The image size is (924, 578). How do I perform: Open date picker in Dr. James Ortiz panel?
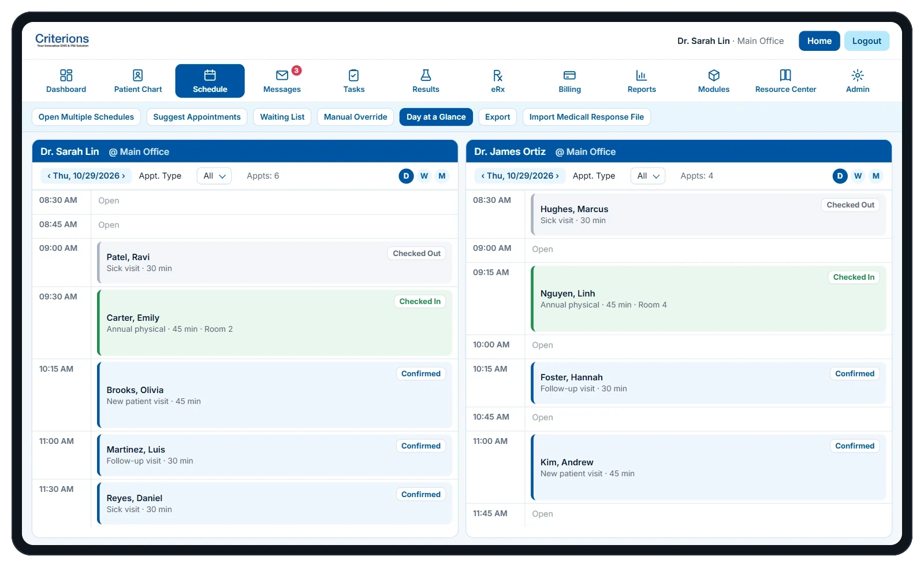coord(520,176)
